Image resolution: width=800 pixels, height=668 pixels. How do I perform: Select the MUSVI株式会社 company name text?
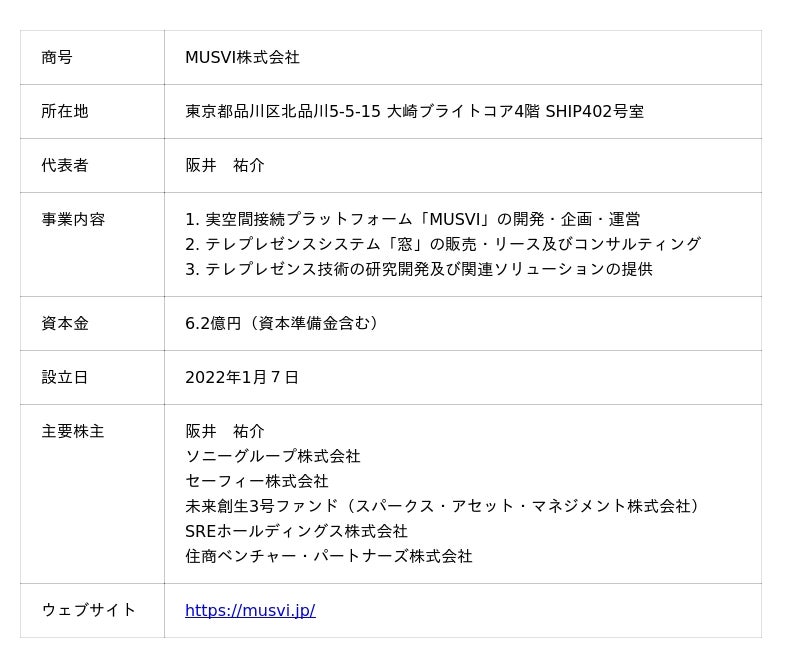point(242,57)
